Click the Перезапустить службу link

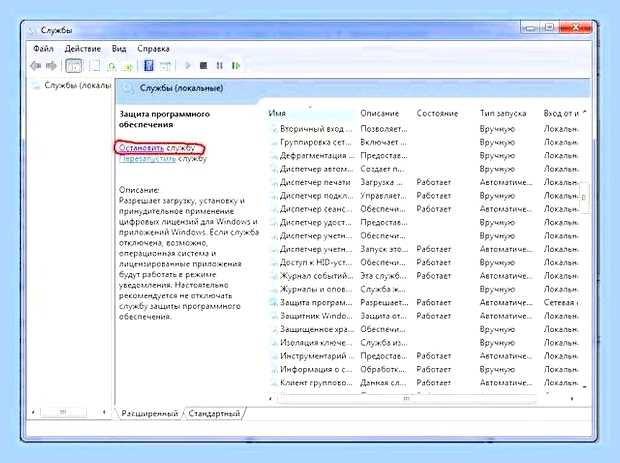(x=163, y=159)
